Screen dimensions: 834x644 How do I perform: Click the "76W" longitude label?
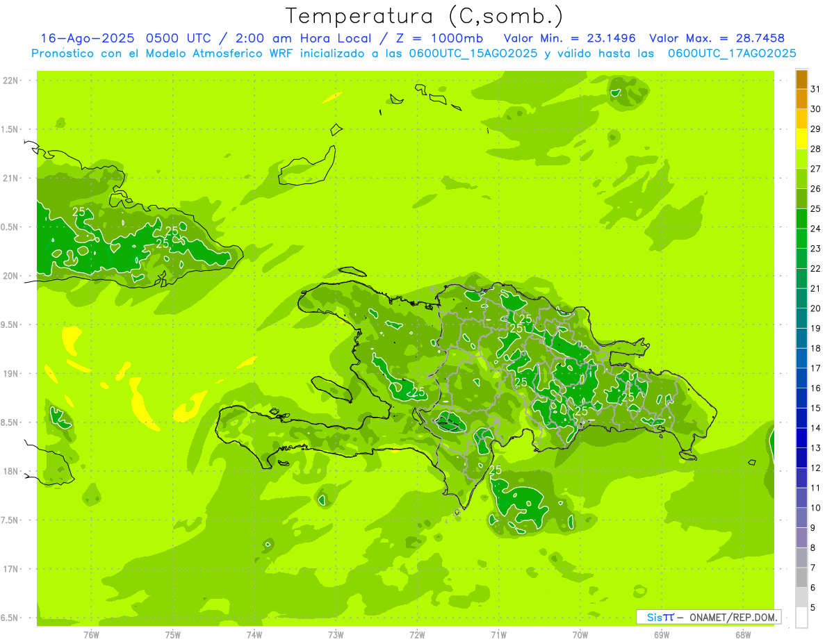(x=91, y=635)
